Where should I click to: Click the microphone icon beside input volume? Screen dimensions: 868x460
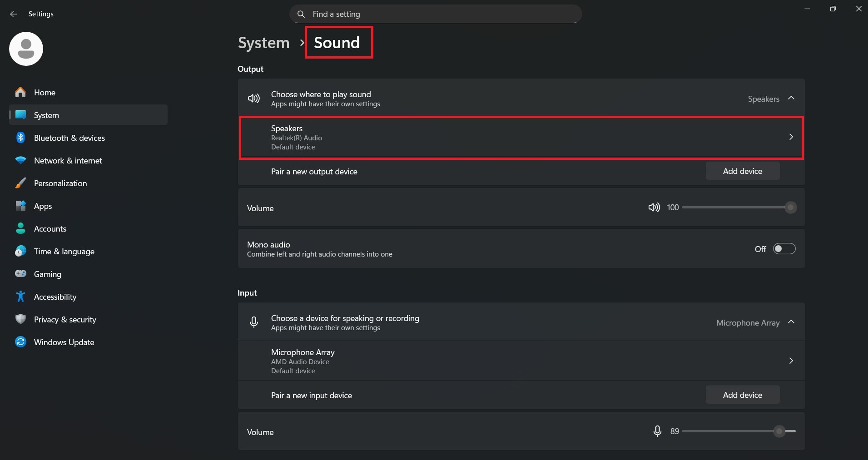(x=657, y=431)
